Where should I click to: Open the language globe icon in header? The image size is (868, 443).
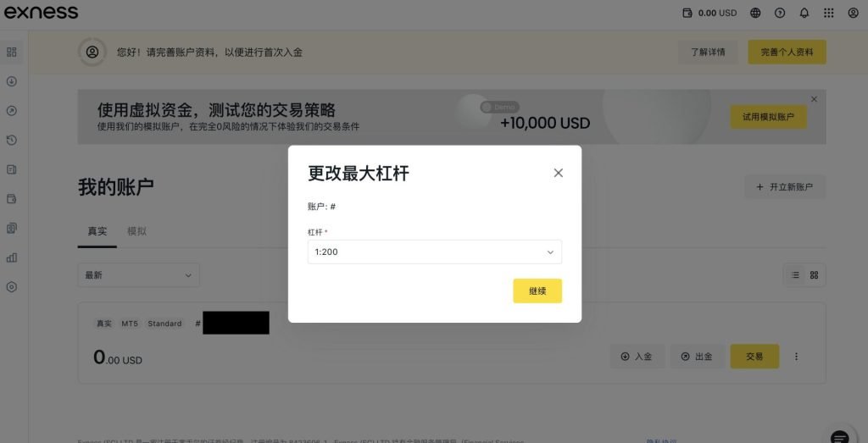[755, 13]
